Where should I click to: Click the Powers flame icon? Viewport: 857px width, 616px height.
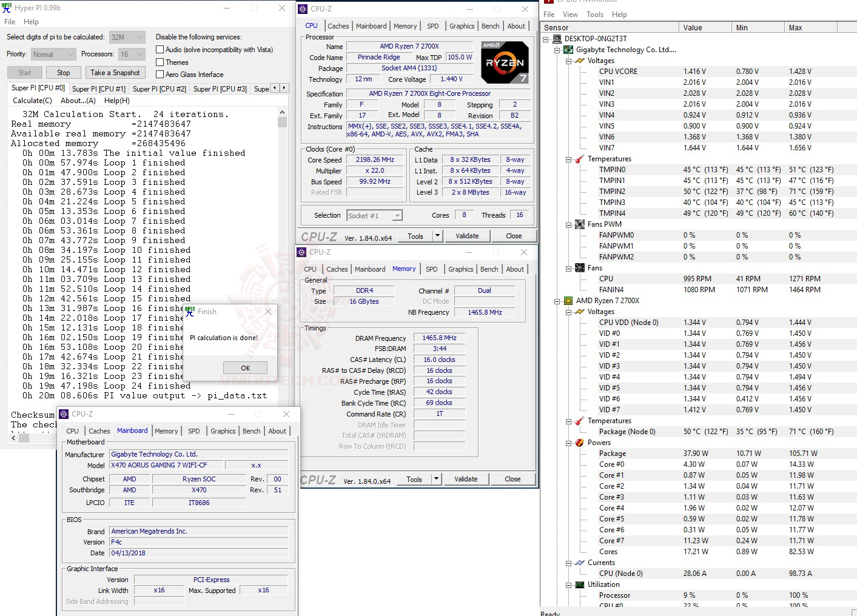[580, 443]
